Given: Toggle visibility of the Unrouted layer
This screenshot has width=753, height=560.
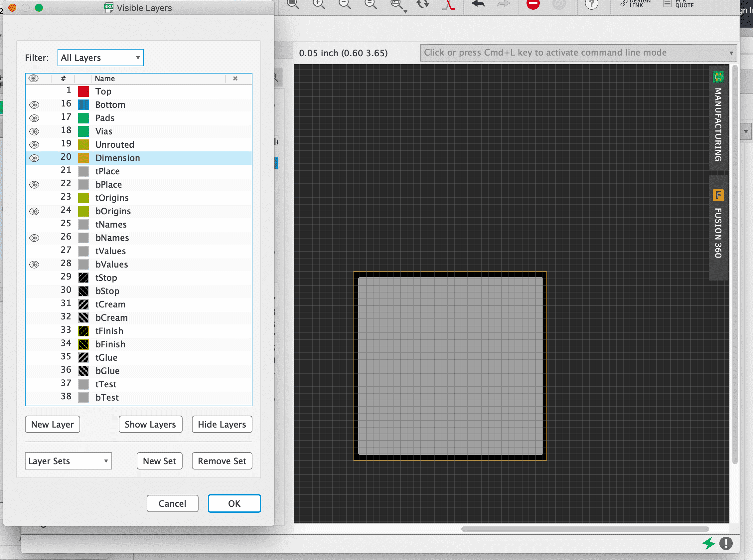Looking at the screenshot, I should (34, 145).
